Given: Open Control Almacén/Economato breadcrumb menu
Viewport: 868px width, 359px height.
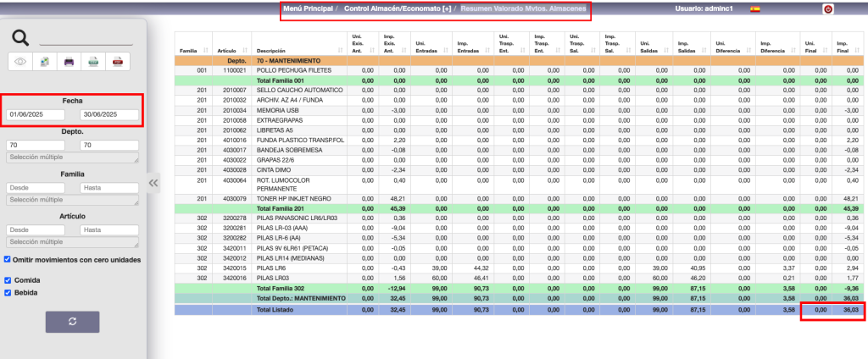Looking at the screenshot, I should pos(398,8).
